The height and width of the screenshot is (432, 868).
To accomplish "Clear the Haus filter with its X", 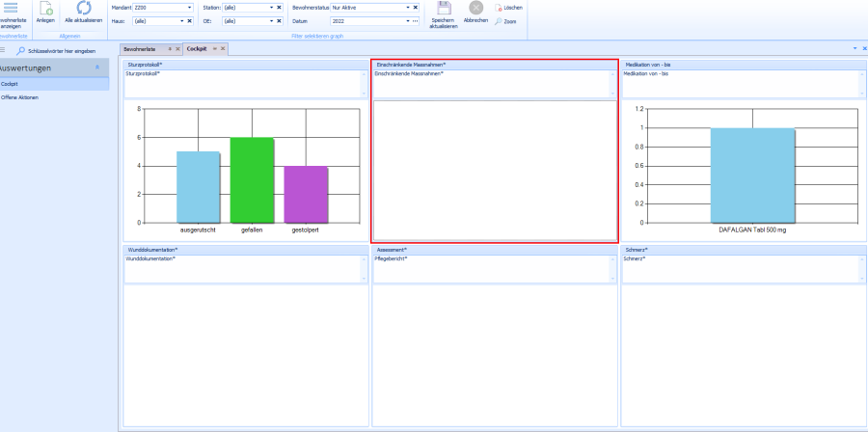I will coord(189,21).
